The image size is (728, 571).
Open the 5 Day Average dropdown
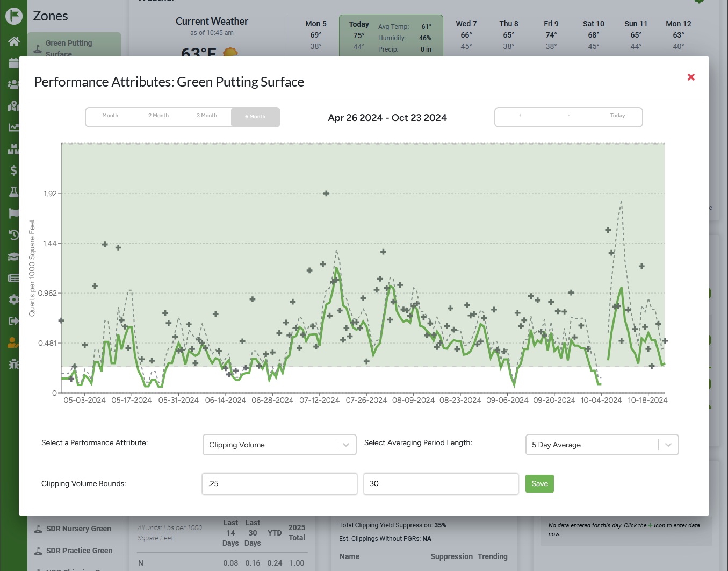(x=602, y=445)
